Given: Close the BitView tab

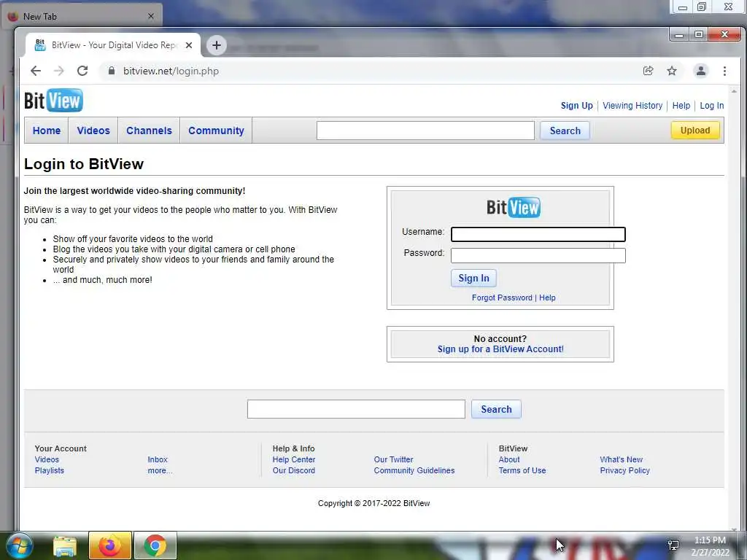Looking at the screenshot, I should click(x=189, y=45).
